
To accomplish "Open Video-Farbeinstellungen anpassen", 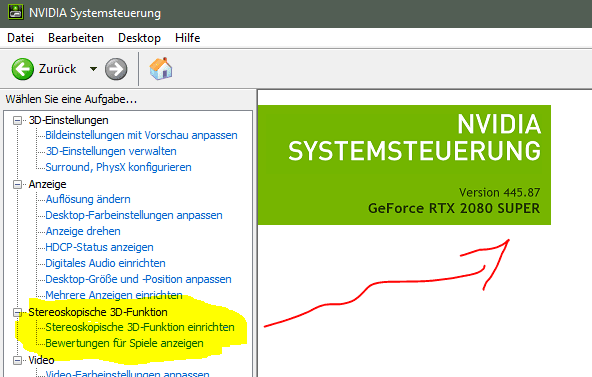I will pyautogui.click(x=127, y=373).
